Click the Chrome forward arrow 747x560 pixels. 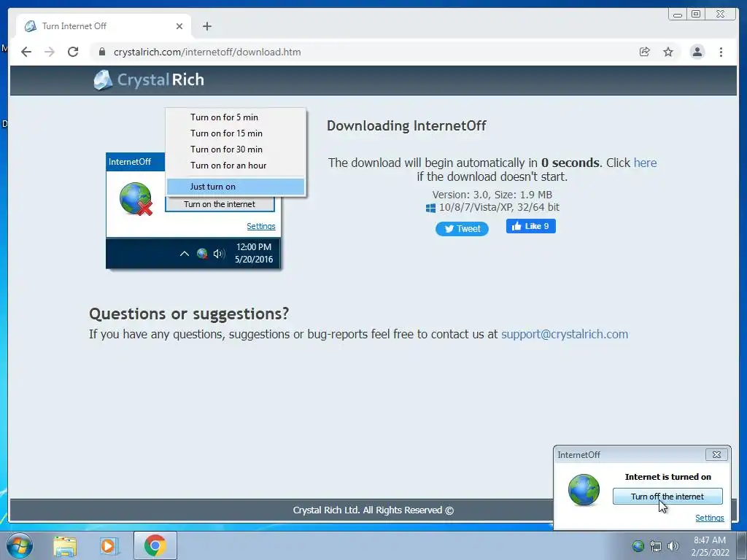[x=50, y=52]
